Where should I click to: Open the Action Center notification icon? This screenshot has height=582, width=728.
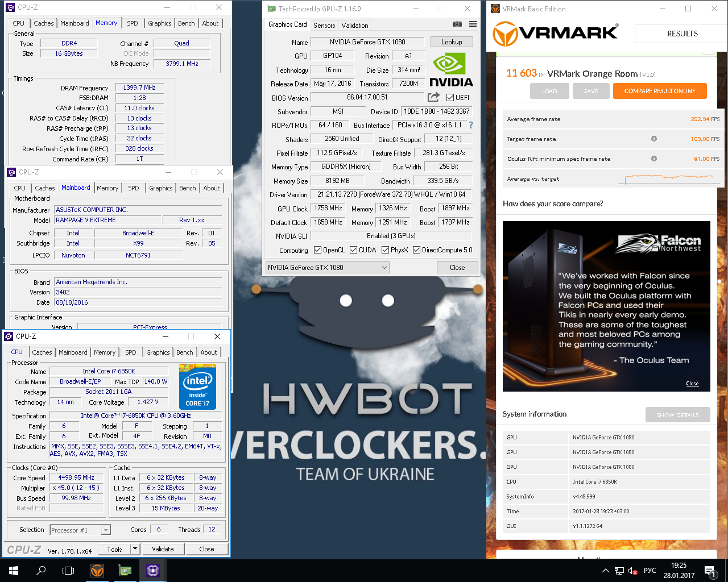tap(709, 571)
